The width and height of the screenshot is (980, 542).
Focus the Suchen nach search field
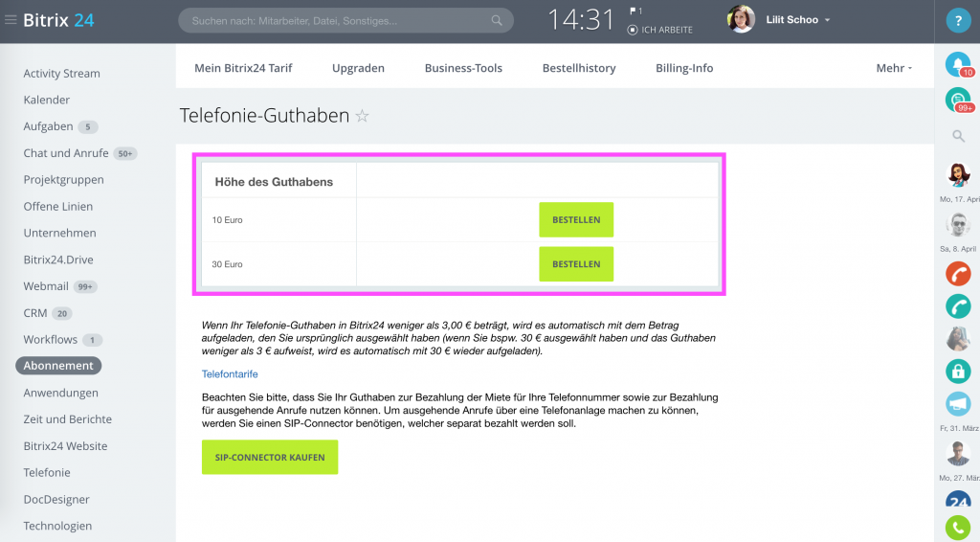[345, 21]
